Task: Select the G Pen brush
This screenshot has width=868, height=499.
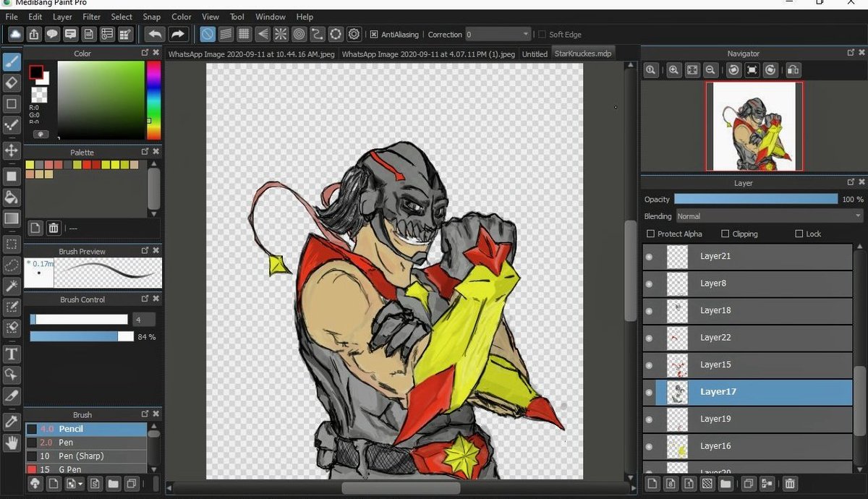Action: 85,469
